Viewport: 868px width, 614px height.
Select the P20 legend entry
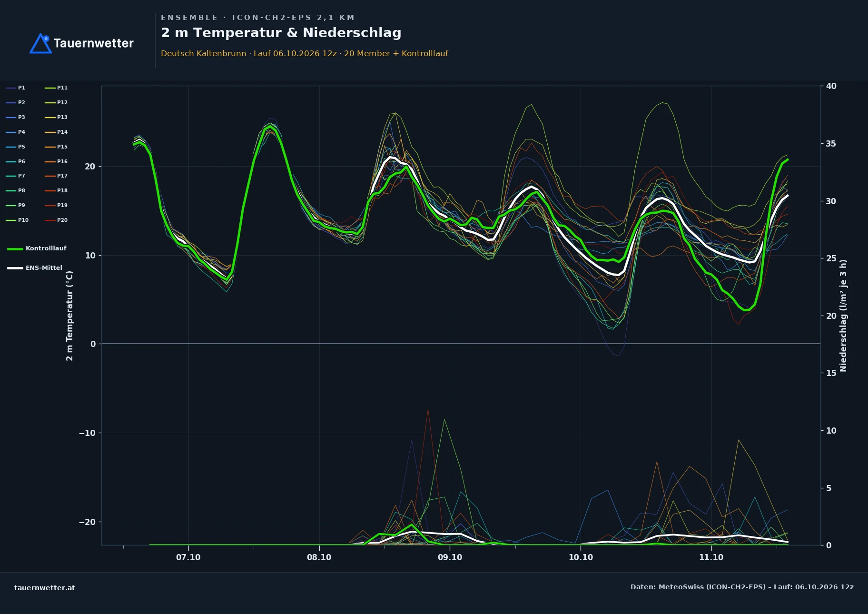(56, 220)
